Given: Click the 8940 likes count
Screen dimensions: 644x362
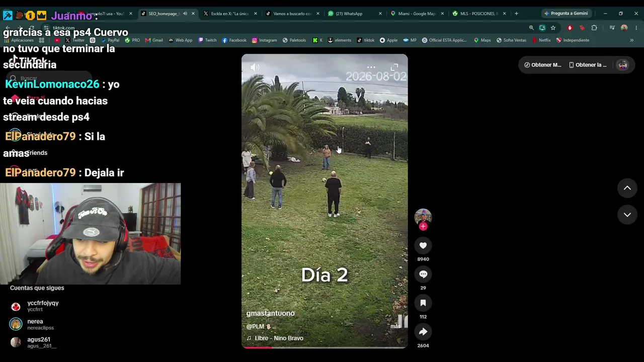Looking at the screenshot, I should point(423,259).
